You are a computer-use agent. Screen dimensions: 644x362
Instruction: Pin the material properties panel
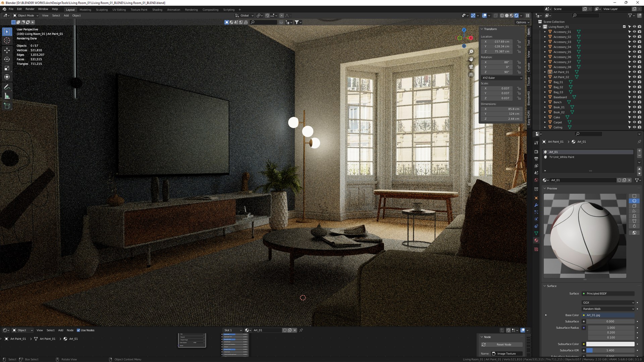click(639, 142)
